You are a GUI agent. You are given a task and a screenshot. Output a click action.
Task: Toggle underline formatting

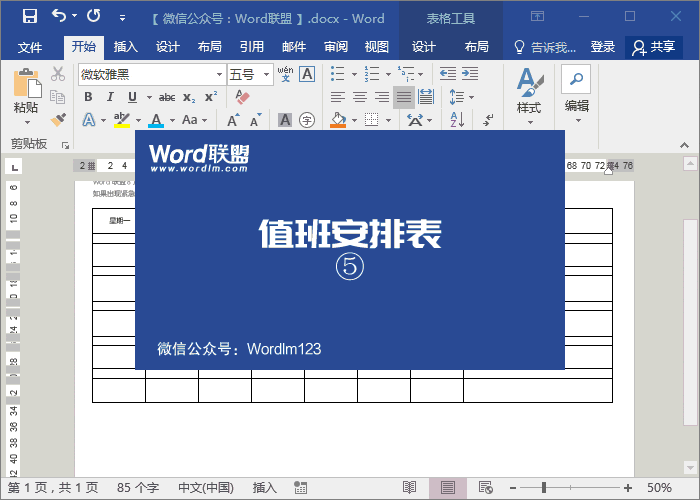[x=132, y=97]
